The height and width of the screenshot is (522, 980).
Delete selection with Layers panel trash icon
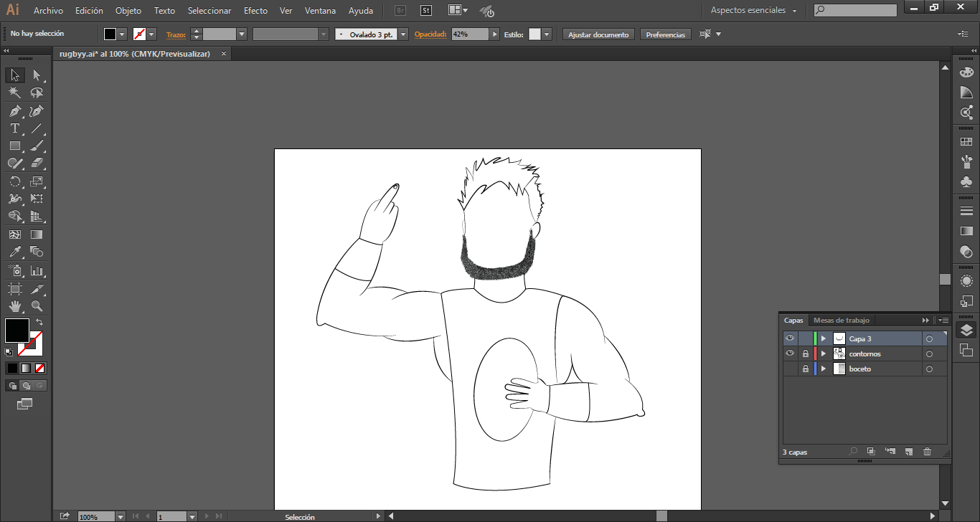coord(927,452)
